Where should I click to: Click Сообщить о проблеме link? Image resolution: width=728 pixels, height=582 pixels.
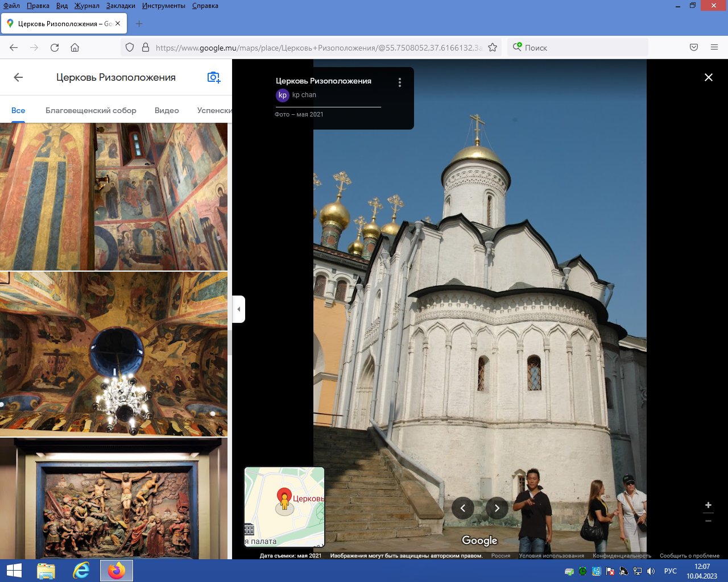(x=689, y=555)
